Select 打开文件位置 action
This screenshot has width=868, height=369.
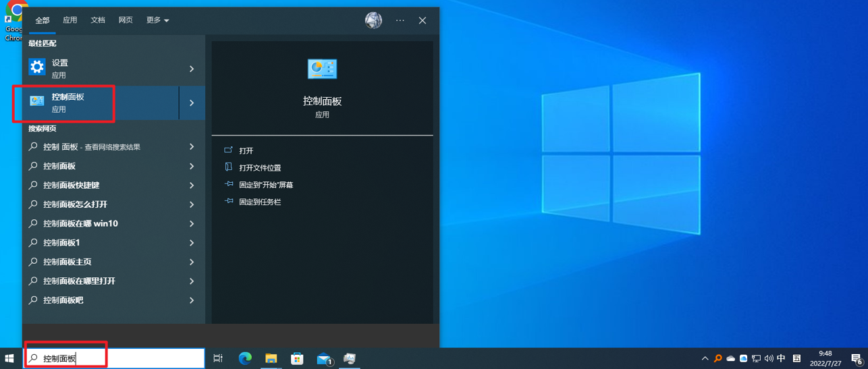[x=260, y=167]
